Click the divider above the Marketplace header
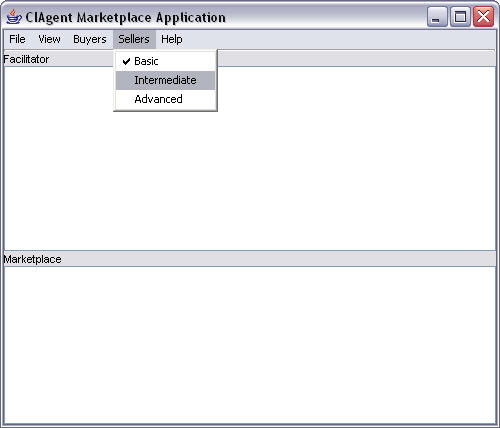The image size is (500, 428). tap(249, 251)
